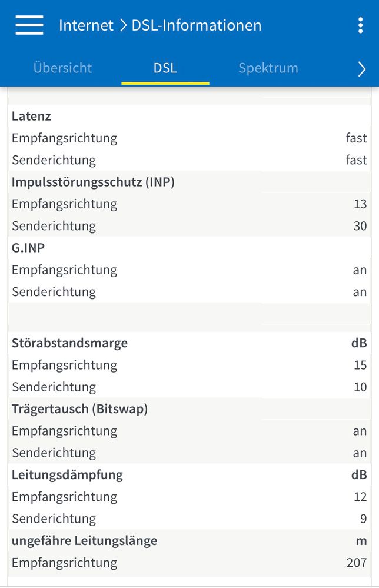Image resolution: width=379 pixels, height=588 pixels.
Task: Open the hamburger navigation menu
Action: coord(29,25)
